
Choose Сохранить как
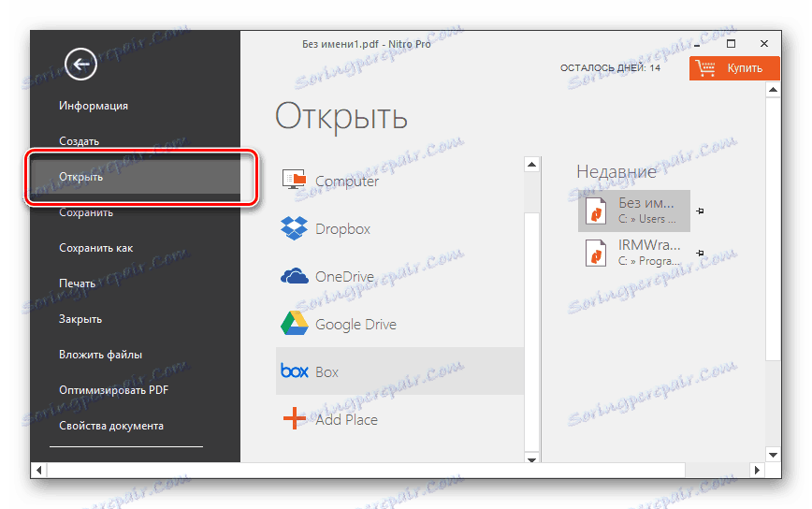tap(95, 248)
